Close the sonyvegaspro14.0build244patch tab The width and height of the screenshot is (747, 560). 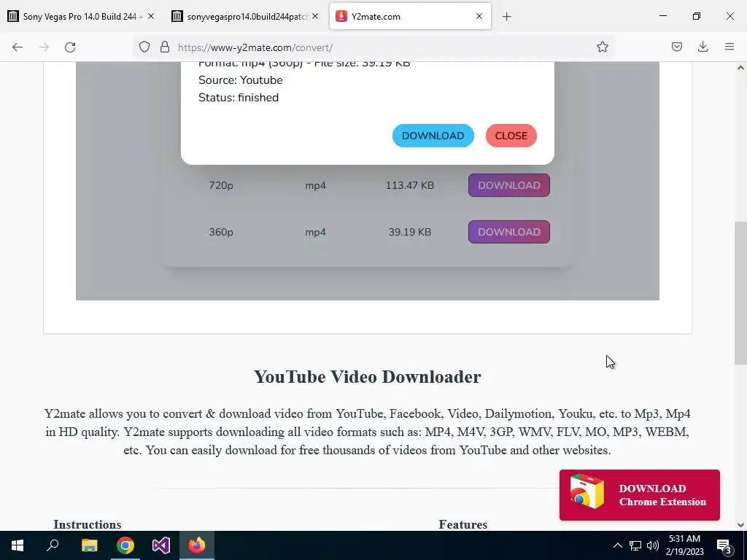[315, 16]
